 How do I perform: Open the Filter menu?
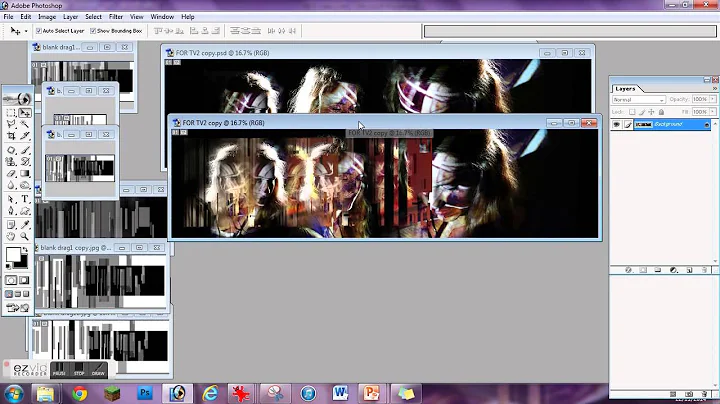(116, 17)
